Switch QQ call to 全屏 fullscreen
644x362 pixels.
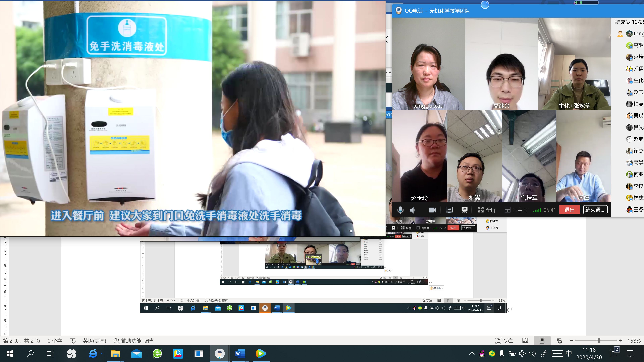(x=487, y=210)
